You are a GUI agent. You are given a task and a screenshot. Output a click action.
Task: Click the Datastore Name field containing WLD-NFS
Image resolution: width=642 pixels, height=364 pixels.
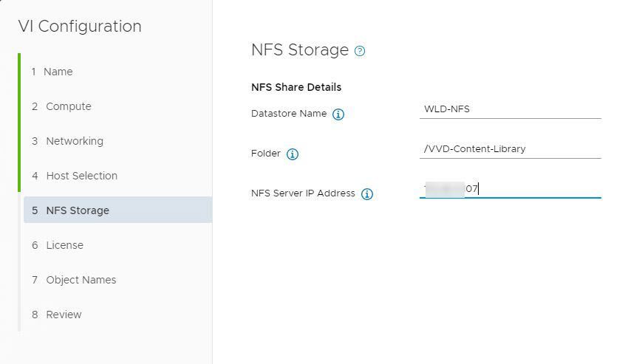(x=510, y=109)
